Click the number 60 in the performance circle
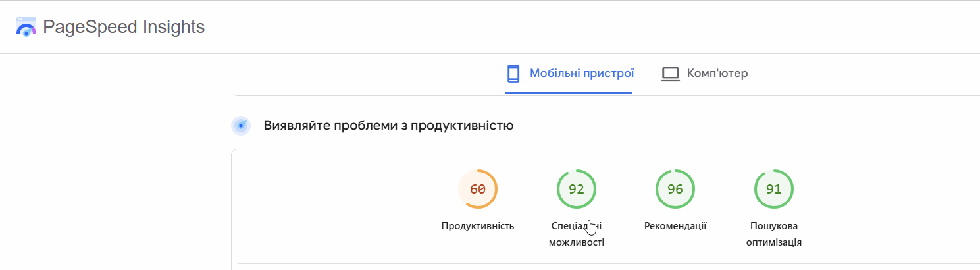 click(x=478, y=189)
